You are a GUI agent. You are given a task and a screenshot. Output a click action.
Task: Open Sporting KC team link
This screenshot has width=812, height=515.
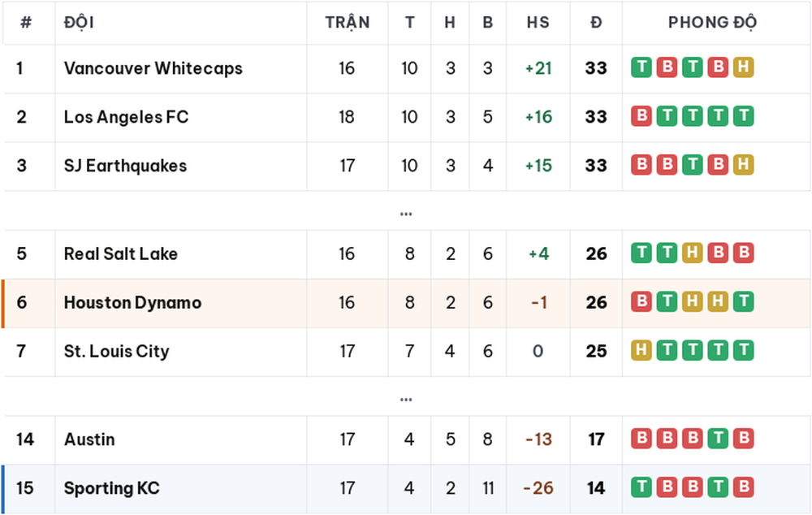tap(112, 488)
